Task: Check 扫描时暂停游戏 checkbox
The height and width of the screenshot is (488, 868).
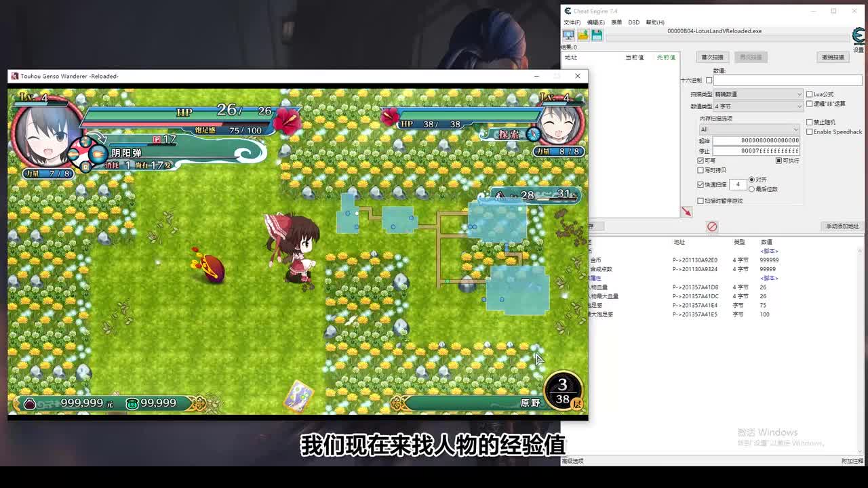Action: [701, 201]
